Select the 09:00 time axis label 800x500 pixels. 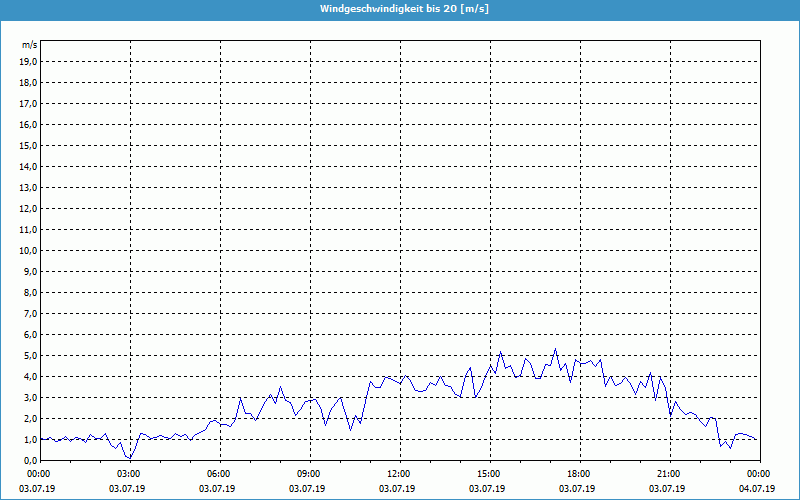(x=309, y=474)
